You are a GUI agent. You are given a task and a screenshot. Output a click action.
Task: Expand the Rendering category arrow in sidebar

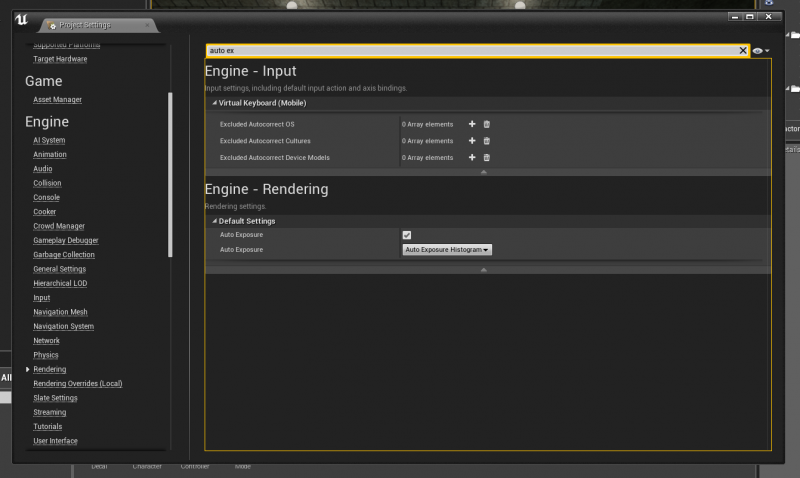tap(28, 369)
